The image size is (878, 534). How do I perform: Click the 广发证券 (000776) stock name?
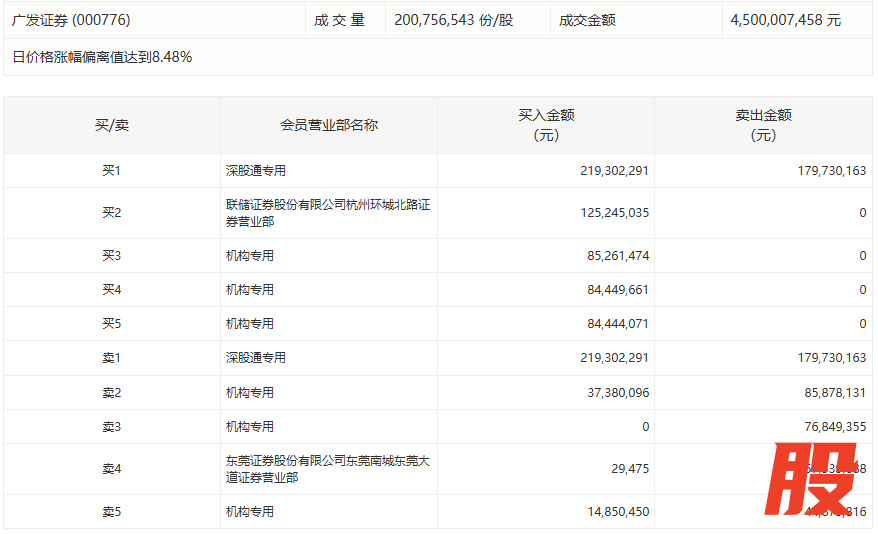(71, 20)
